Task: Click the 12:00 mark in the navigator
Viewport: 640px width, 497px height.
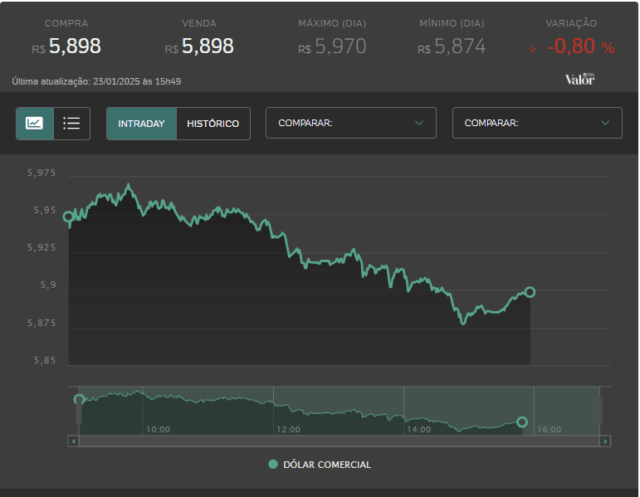Action: (x=288, y=429)
